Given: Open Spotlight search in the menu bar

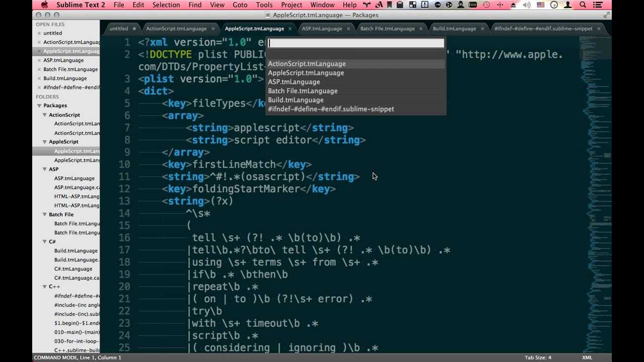Looking at the screenshot, I should pos(583,5).
